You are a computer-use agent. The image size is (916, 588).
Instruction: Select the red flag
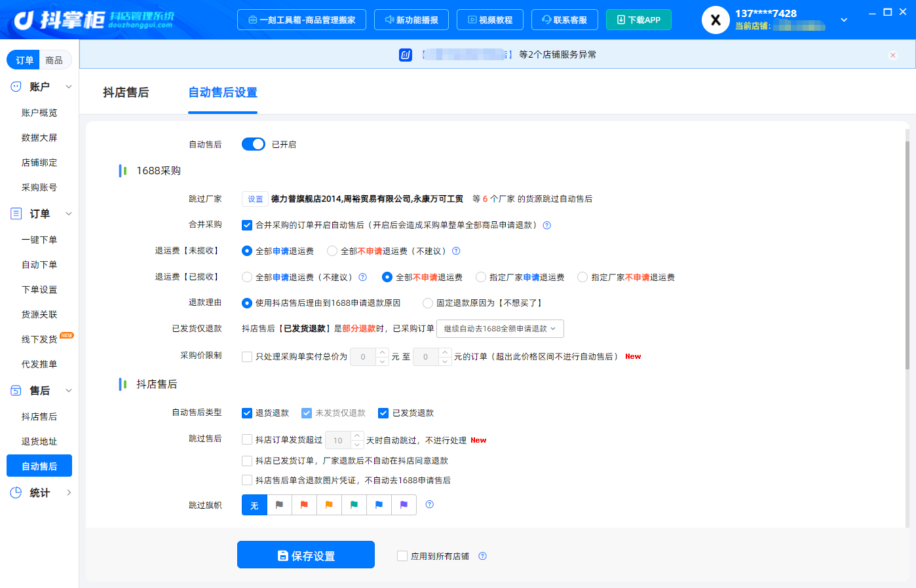coord(305,505)
